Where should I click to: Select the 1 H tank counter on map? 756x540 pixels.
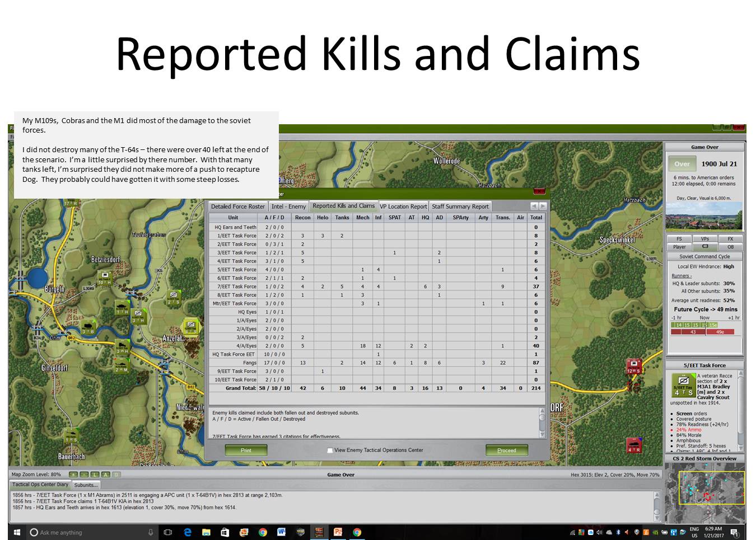pyautogui.click(x=122, y=307)
